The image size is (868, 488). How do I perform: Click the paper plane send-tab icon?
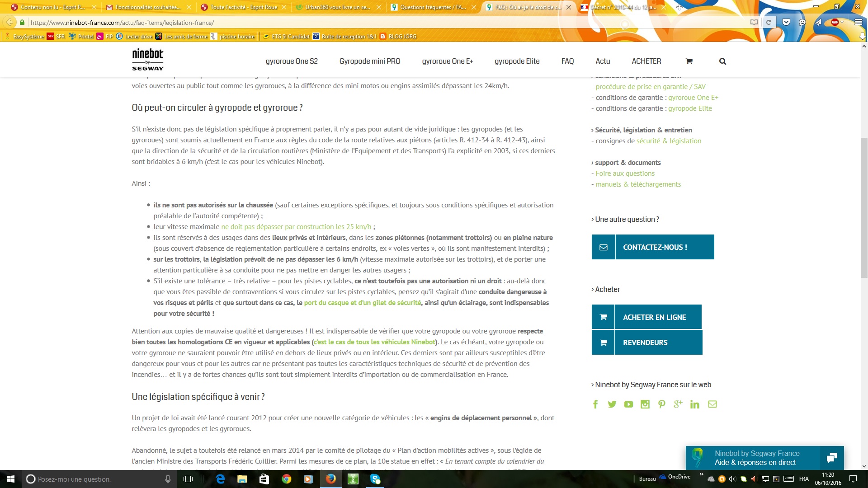818,22
